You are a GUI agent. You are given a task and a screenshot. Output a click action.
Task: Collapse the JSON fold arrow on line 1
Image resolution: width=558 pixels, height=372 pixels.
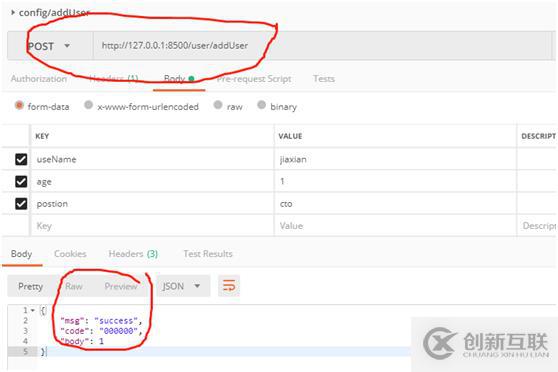[32, 310]
